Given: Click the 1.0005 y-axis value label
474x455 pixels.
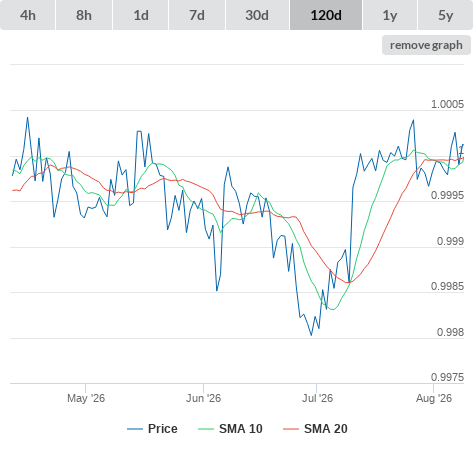Looking at the screenshot, I should pyautogui.click(x=447, y=104).
